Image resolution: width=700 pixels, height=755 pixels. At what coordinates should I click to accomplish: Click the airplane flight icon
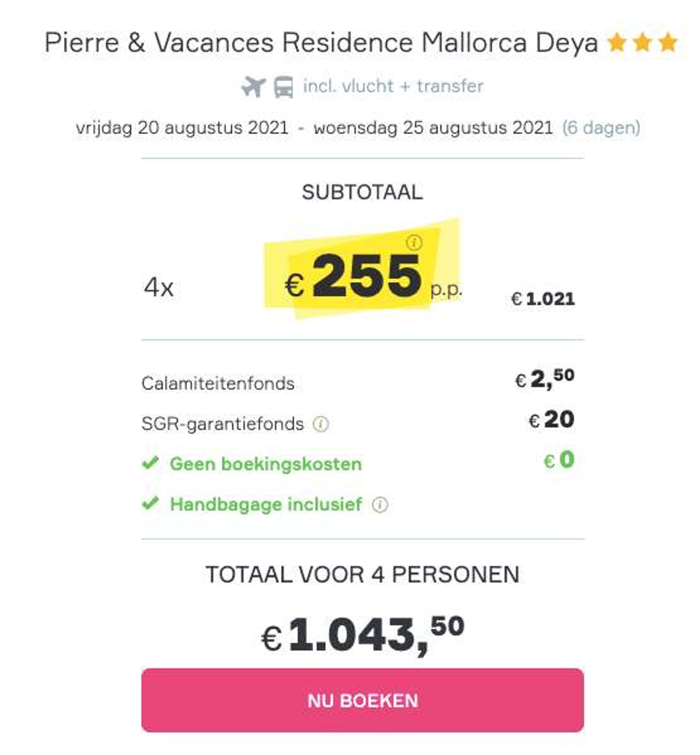point(254,87)
